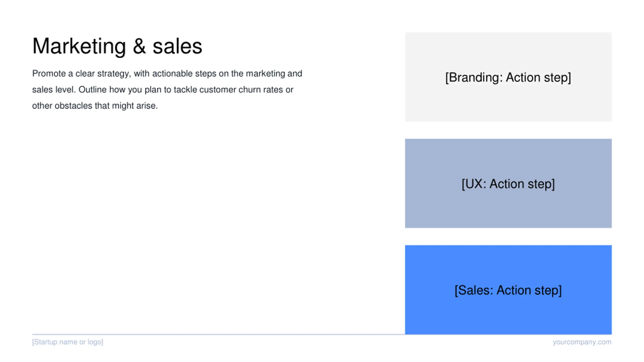Click the word "Promote" opening the paragraph
This screenshot has height=362, width=644.
49,73
